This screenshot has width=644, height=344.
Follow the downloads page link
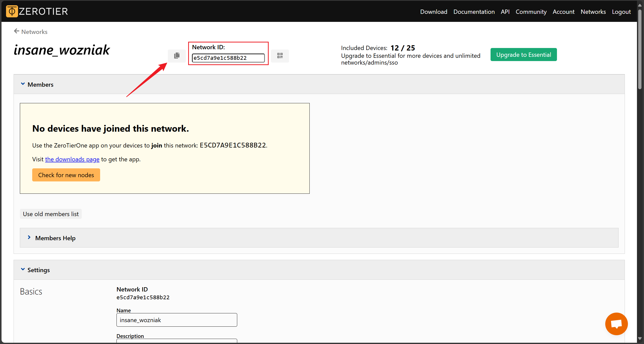(x=72, y=159)
